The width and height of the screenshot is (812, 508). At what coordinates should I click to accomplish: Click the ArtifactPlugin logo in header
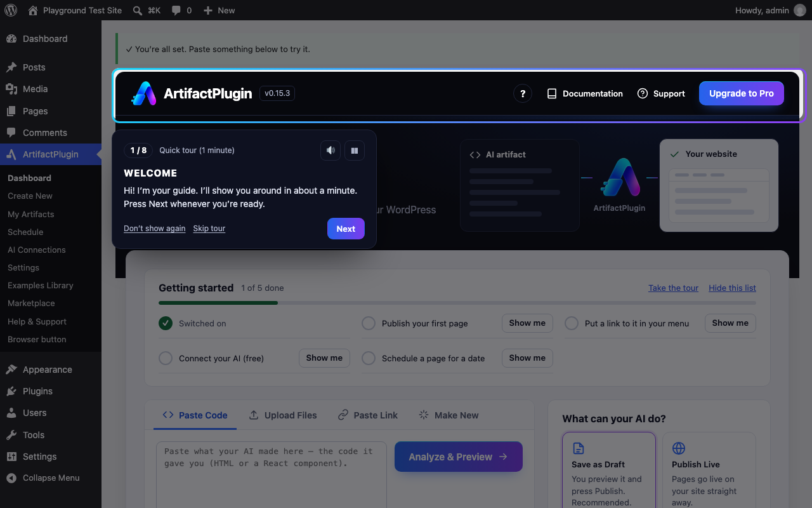coord(144,93)
